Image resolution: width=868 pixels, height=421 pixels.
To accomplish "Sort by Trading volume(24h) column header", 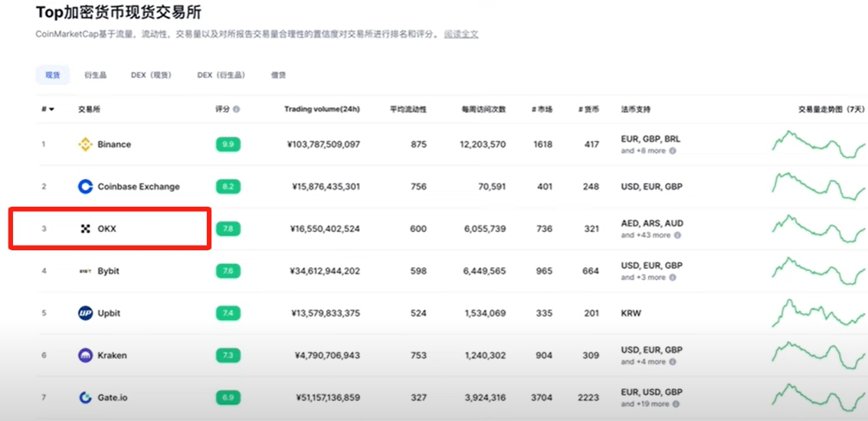I will (x=323, y=109).
